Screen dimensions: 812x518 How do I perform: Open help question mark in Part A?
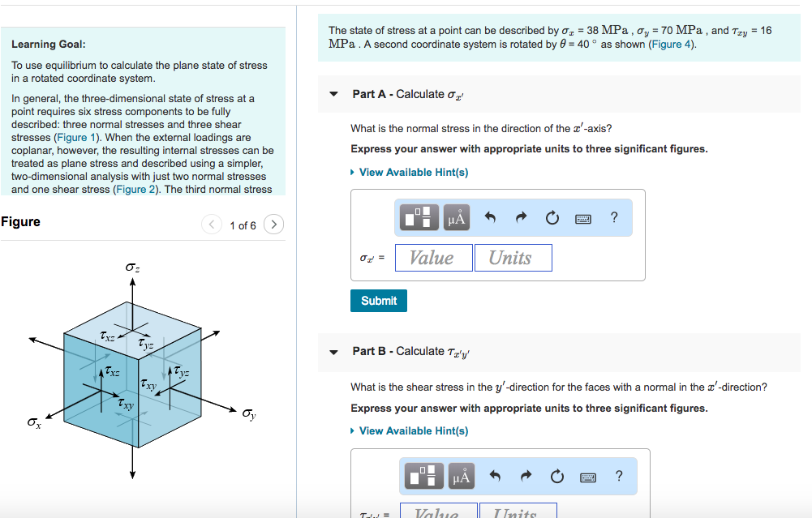coord(614,217)
